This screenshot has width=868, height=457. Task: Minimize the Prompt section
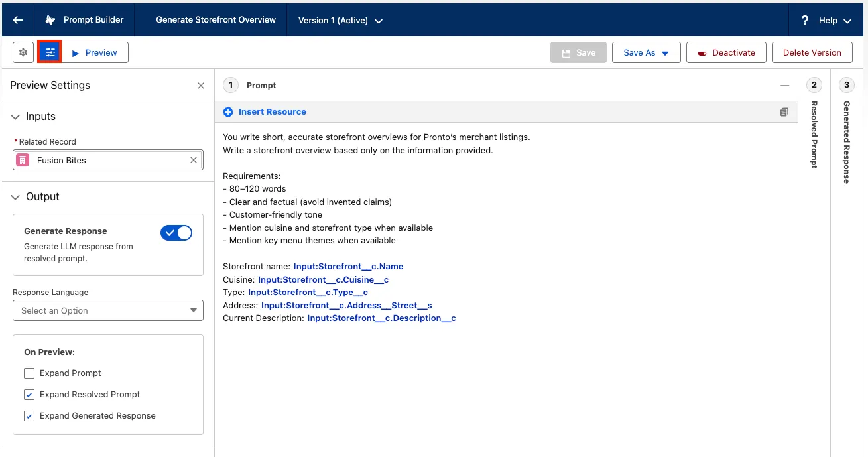click(x=785, y=86)
